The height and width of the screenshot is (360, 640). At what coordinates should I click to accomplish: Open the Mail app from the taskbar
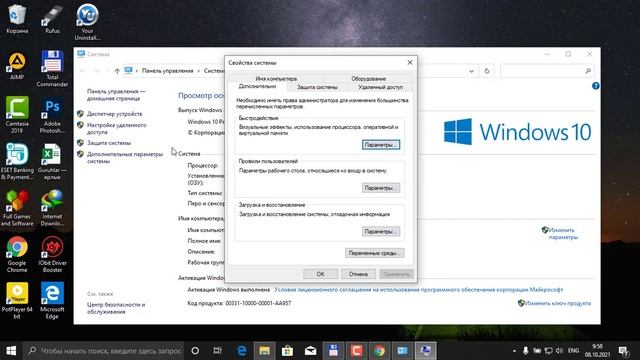pyautogui.click(x=310, y=351)
